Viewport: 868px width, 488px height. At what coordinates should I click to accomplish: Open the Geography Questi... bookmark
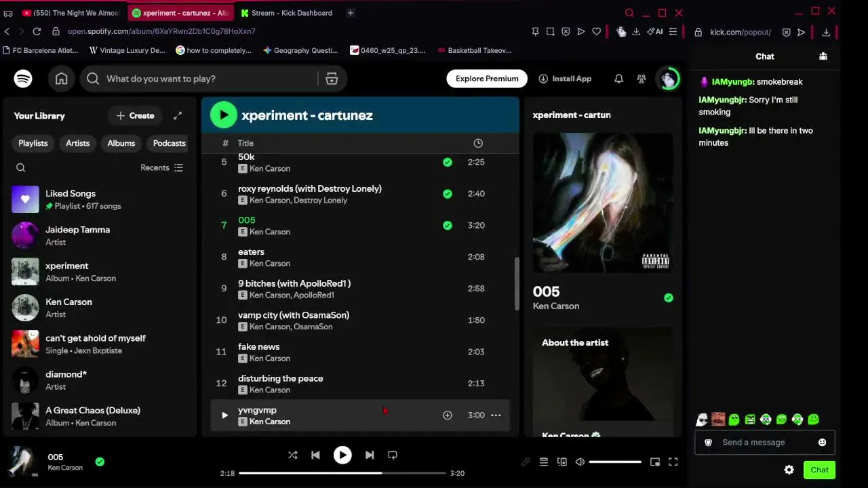tap(300, 50)
